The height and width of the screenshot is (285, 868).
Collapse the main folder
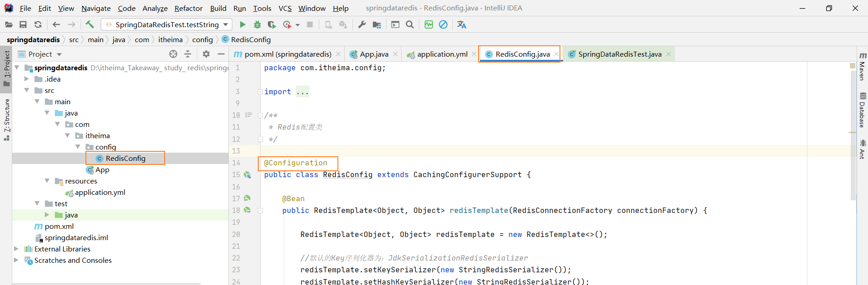37,101
